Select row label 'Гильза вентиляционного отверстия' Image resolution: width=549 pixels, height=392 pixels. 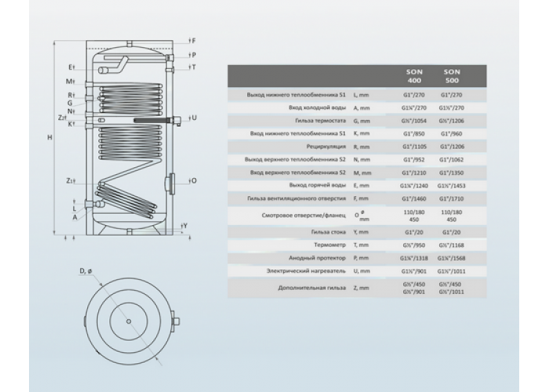tap(296, 198)
